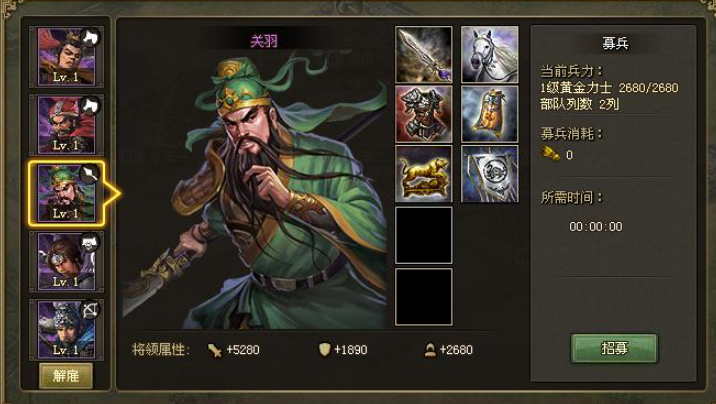Image resolution: width=716 pixels, height=404 pixels.
Task: Click the troop count stat icon
Action: [430, 350]
